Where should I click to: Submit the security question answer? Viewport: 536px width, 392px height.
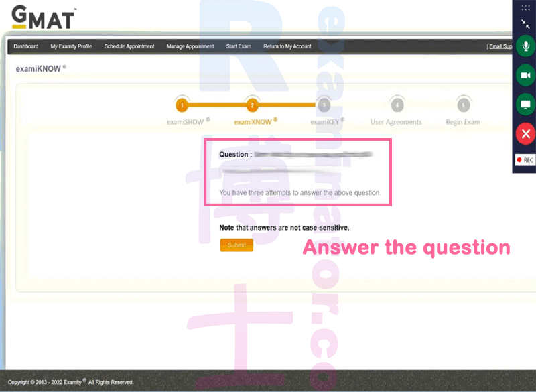(x=237, y=245)
